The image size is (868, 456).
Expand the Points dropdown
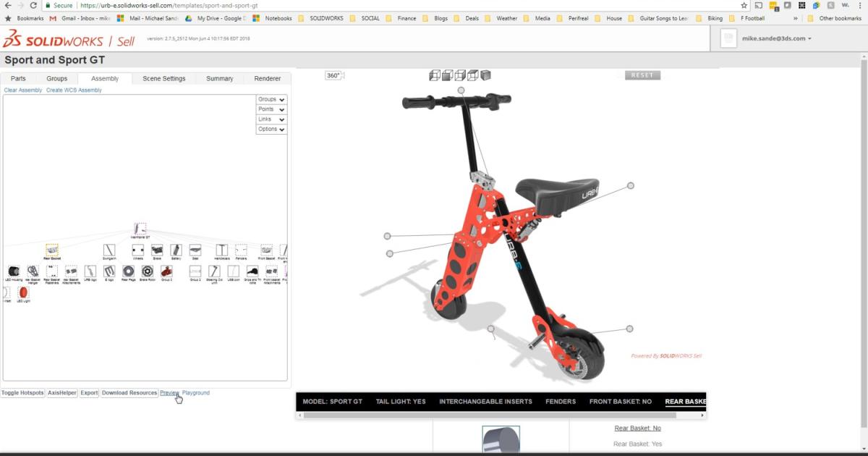[271, 109]
